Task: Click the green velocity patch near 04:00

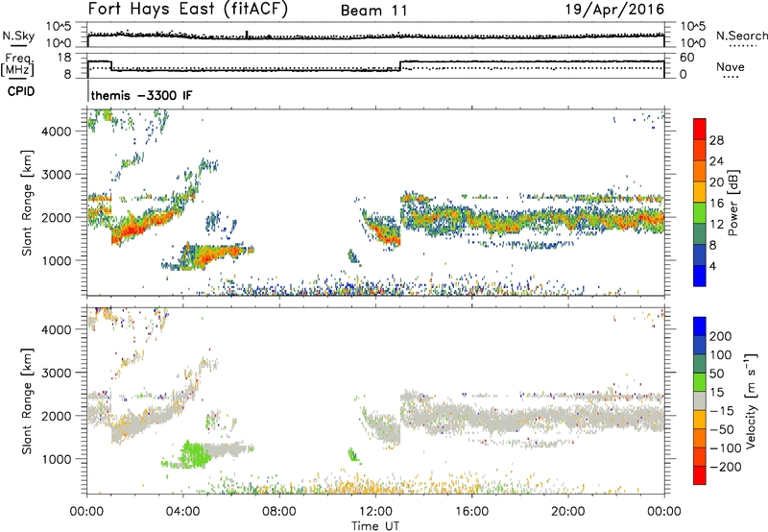Action: click(x=194, y=454)
